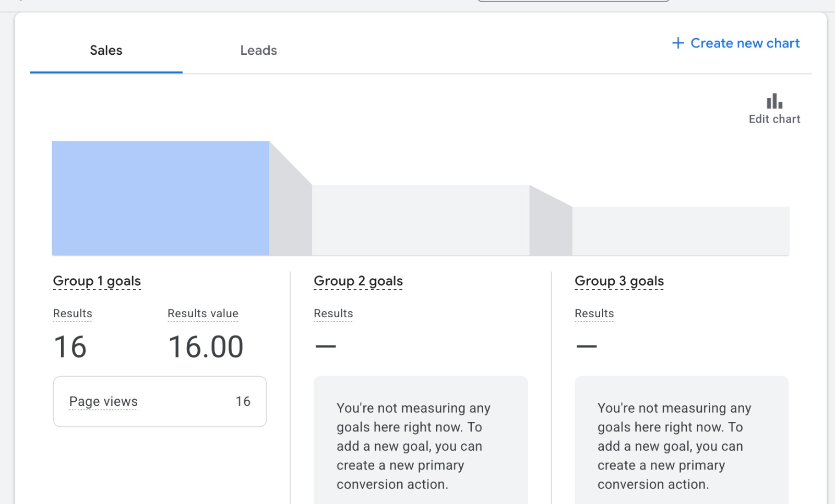Click the Group 3 goals heading
Viewport: 835px width, 504px height.
click(x=619, y=281)
